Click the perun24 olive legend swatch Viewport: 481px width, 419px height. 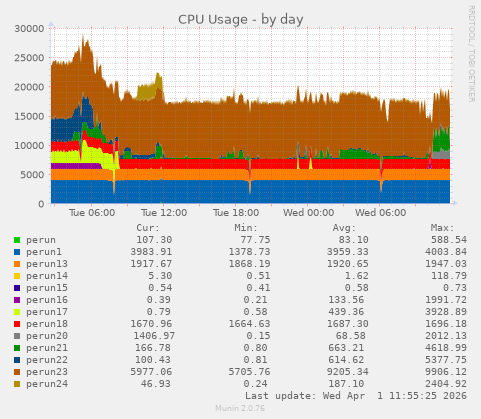17,384
